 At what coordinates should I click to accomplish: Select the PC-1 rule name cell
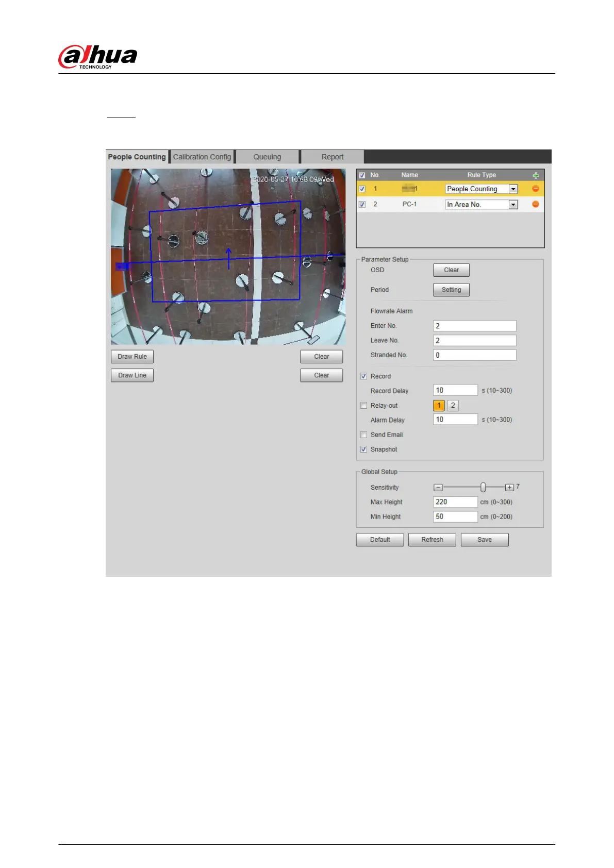tap(410, 204)
